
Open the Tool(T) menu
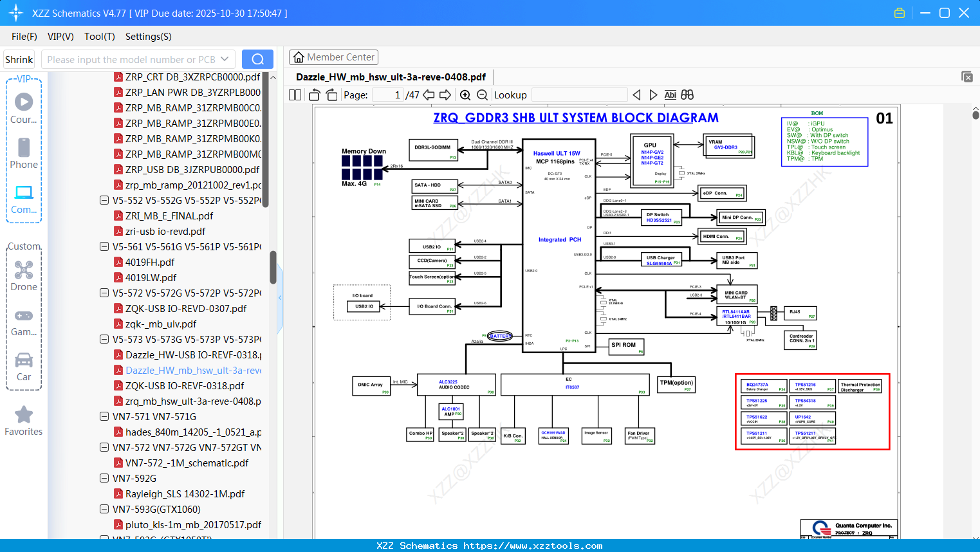tap(100, 37)
